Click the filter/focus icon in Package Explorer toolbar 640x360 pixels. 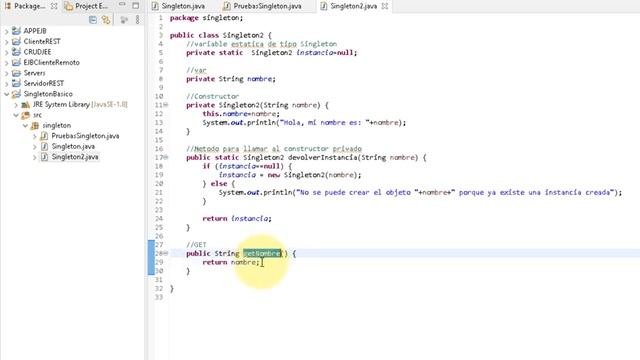point(124,20)
